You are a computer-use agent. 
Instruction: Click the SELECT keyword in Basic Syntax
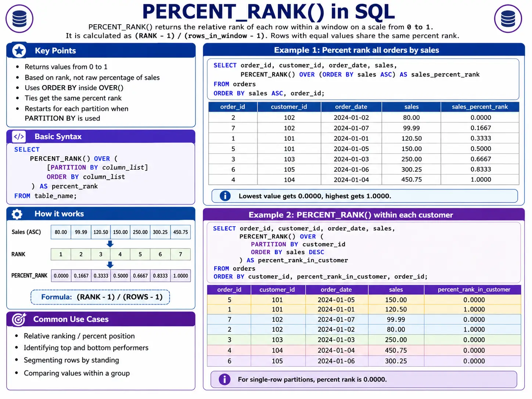(x=27, y=150)
